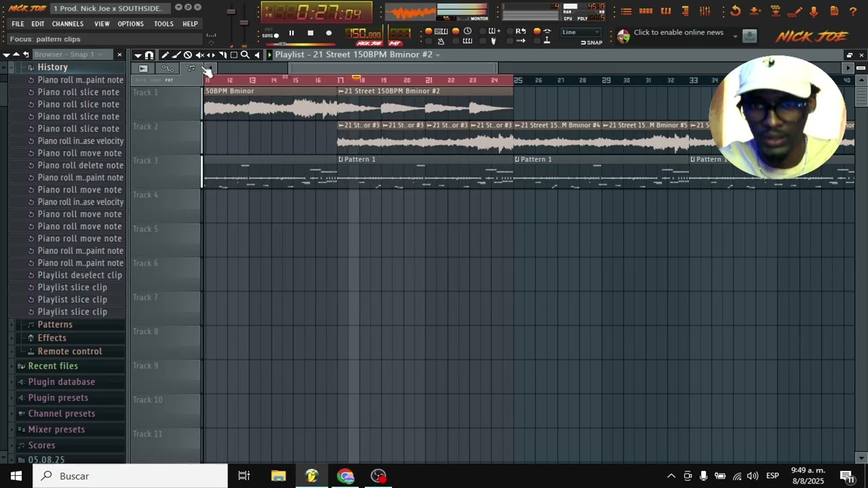Viewport: 868px width, 488px height.
Task: Expand Recent files in browser
Action: click(x=53, y=366)
